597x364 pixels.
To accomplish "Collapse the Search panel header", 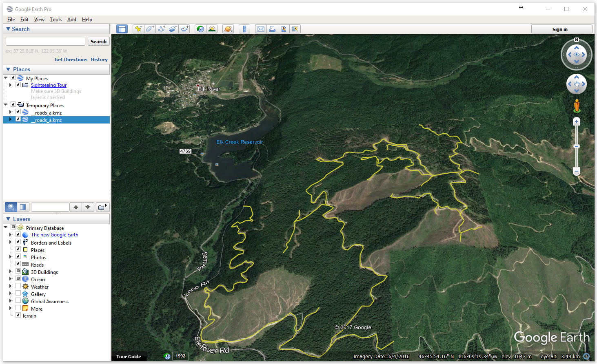I will [8, 29].
